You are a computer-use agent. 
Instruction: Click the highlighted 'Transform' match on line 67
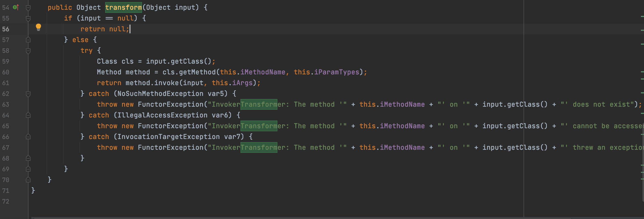click(x=259, y=147)
